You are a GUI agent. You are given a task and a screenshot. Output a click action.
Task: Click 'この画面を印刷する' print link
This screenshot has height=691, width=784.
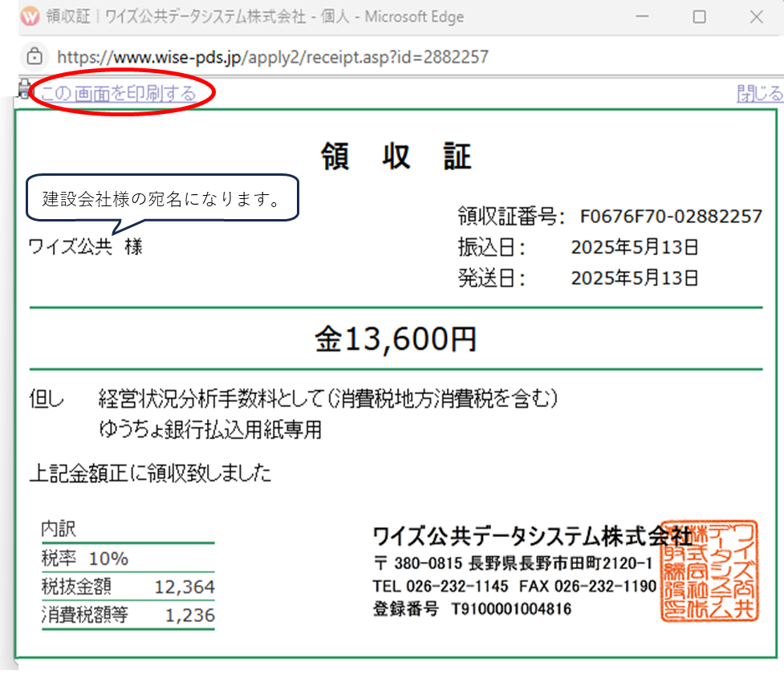tap(119, 93)
